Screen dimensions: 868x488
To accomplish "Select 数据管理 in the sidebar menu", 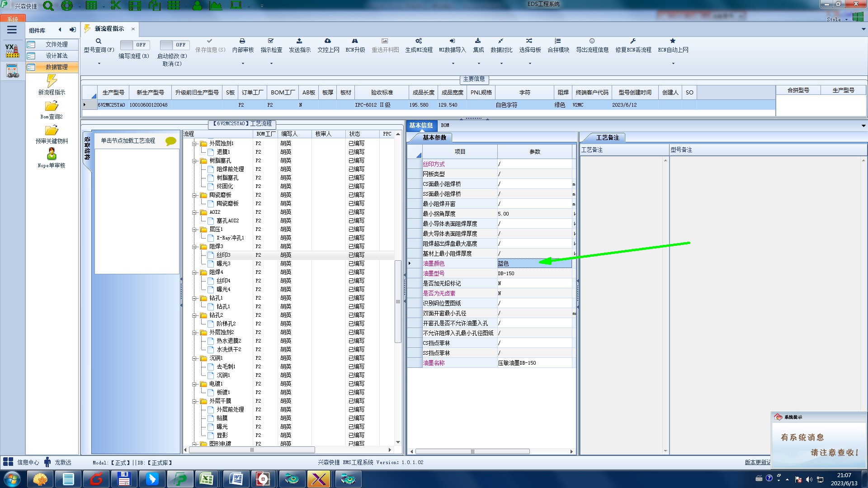I will coord(56,67).
